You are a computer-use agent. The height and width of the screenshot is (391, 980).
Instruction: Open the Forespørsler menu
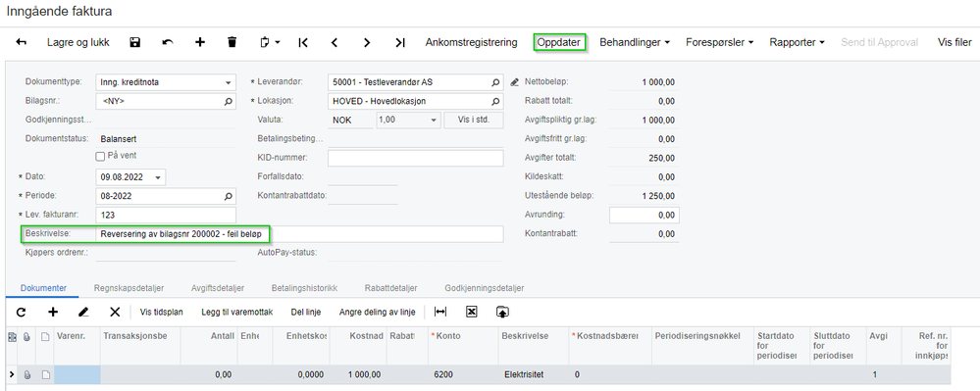coord(719,42)
